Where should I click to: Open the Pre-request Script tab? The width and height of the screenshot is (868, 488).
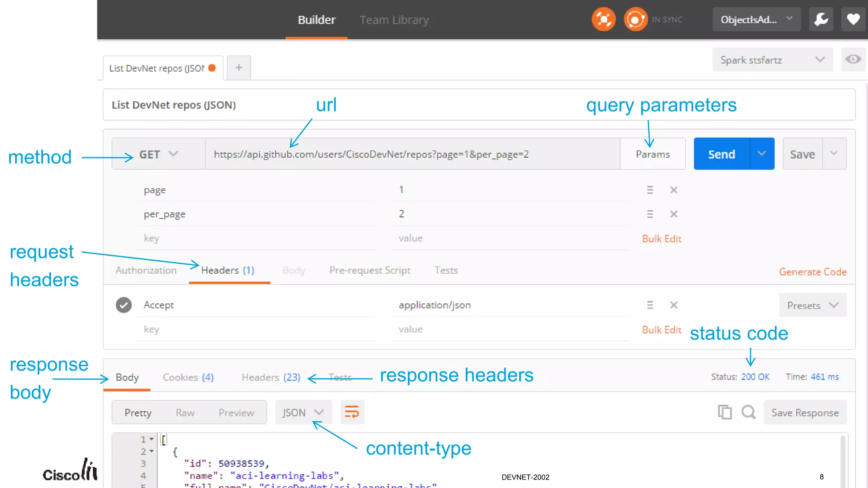coord(370,270)
